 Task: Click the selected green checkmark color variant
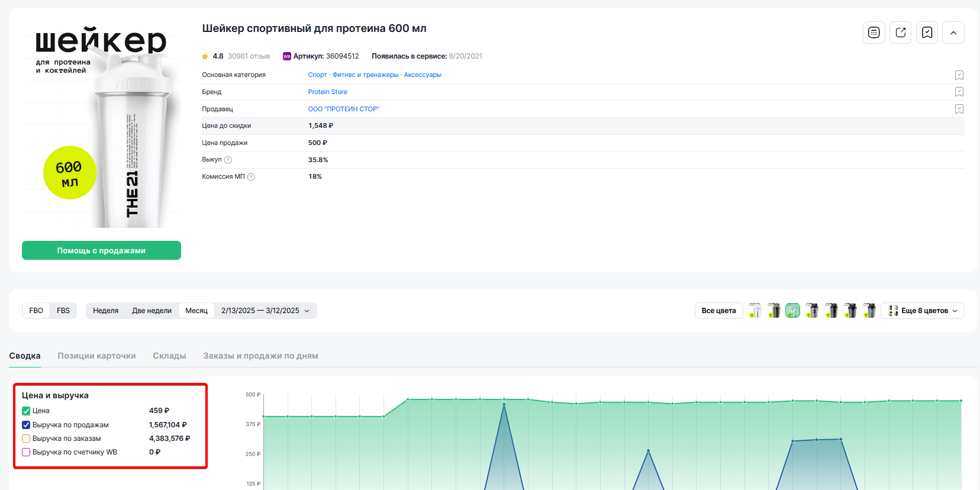point(793,311)
